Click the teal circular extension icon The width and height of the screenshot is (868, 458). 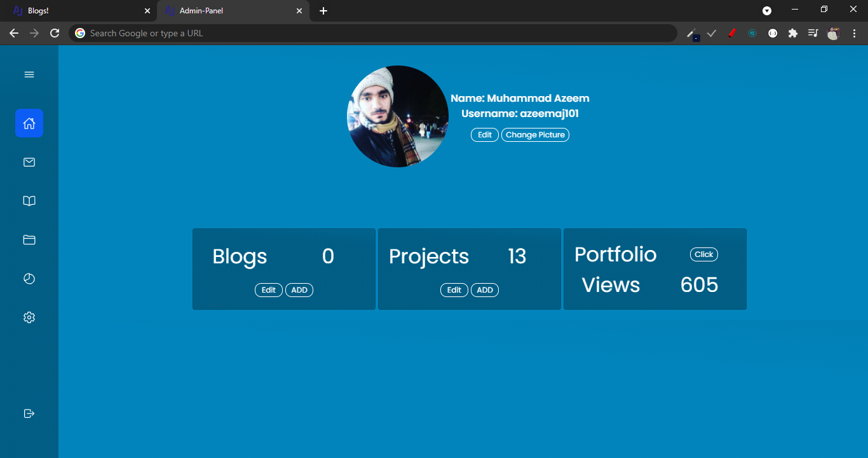pyautogui.click(x=752, y=33)
